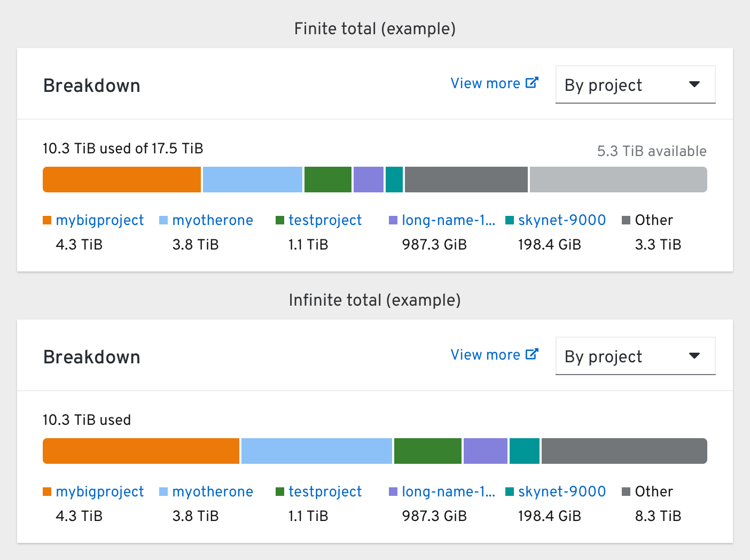Select '5.3 TiB available' text
The width and height of the screenshot is (750, 560).
pos(652,151)
